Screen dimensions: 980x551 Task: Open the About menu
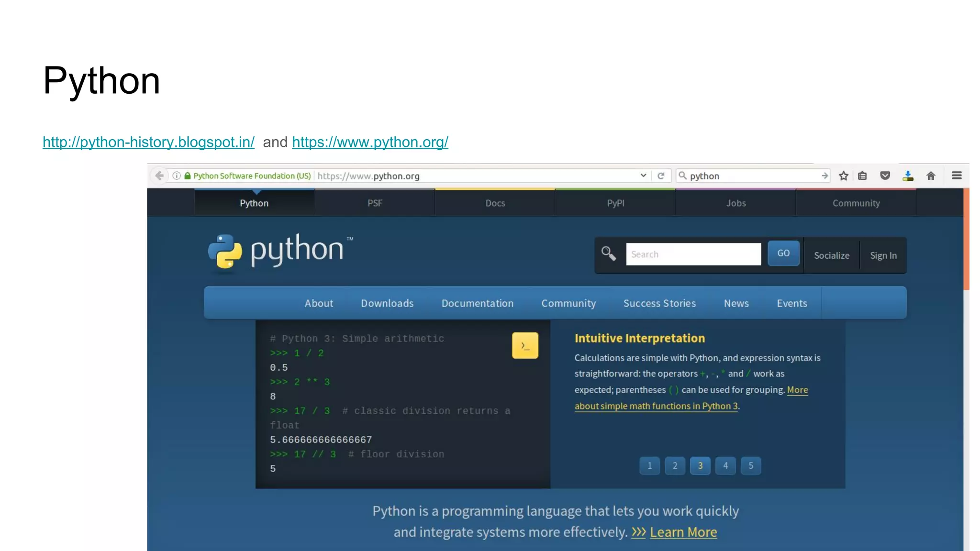coord(319,303)
